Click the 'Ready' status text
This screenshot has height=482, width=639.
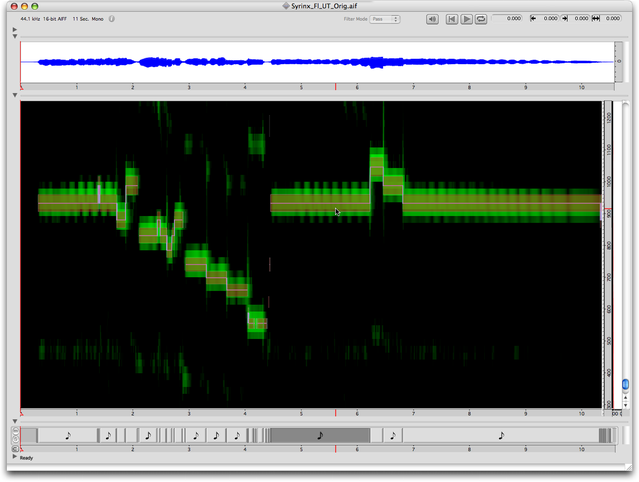(26, 458)
